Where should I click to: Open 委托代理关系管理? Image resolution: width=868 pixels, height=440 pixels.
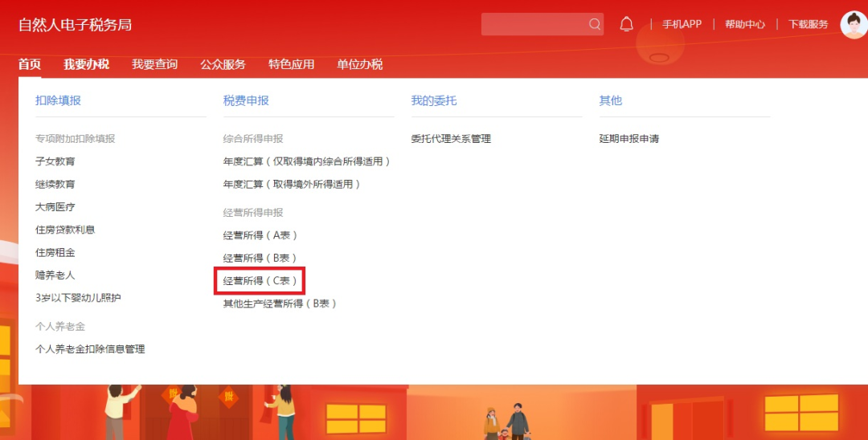(451, 139)
